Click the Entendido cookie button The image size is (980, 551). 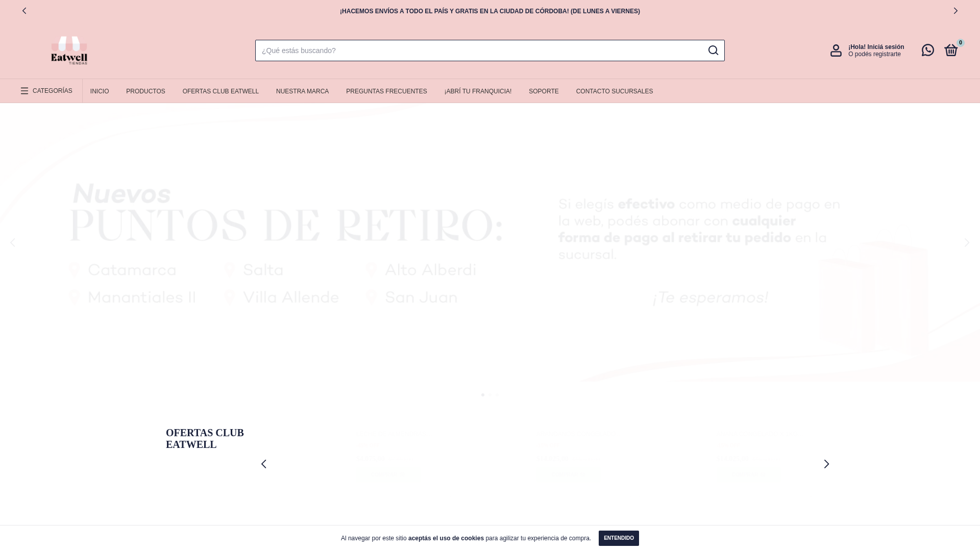(x=619, y=538)
